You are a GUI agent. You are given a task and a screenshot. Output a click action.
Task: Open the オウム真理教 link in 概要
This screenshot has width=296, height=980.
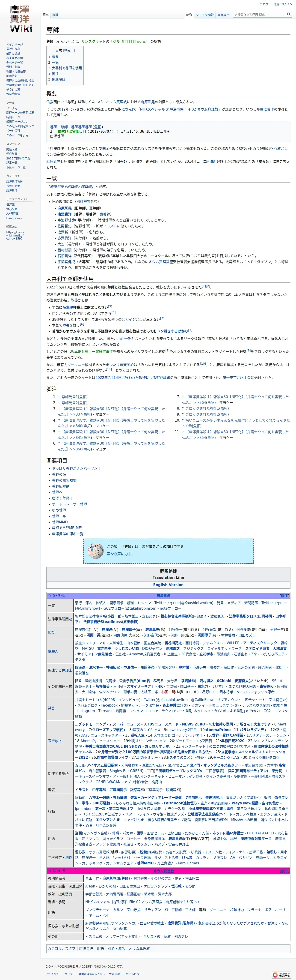(116, 102)
